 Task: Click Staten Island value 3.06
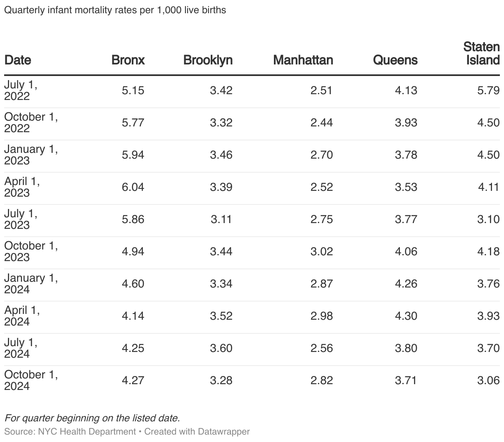click(488, 380)
